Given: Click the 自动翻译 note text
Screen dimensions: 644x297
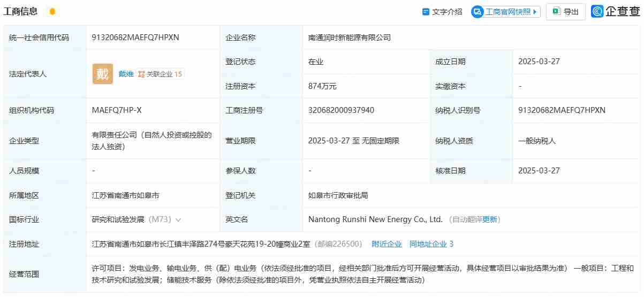Looking at the screenshot, I should (467, 219).
